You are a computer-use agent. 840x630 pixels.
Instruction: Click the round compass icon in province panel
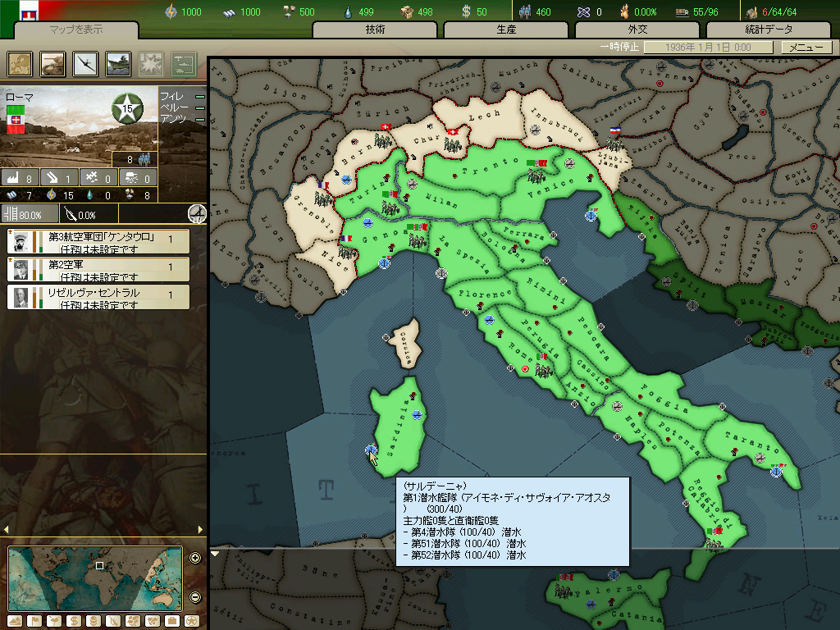click(x=197, y=214)
